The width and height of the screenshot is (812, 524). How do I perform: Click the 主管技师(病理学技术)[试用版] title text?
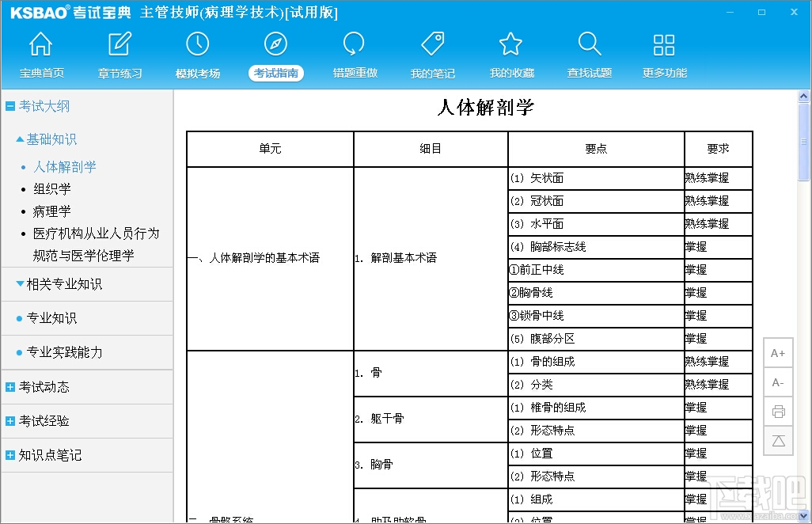[x=239, y=12]
